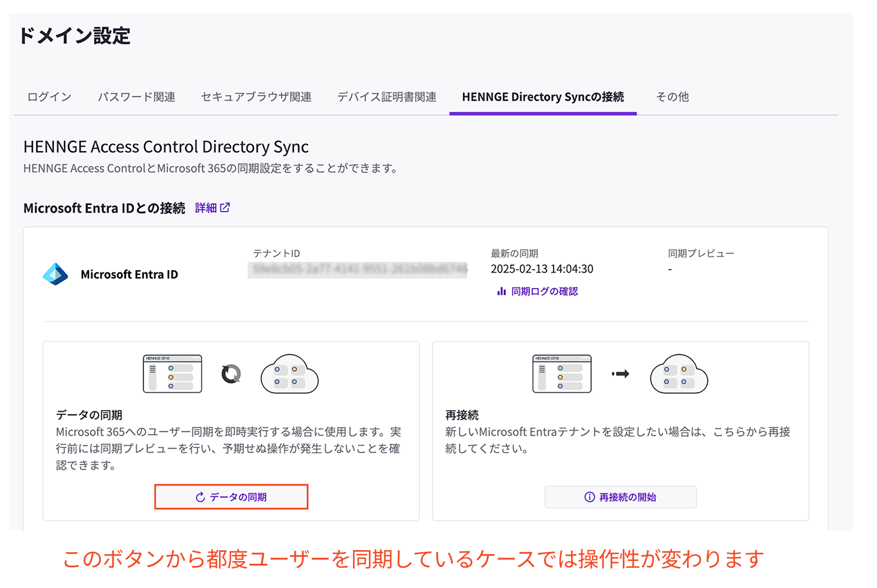
Task: Click the 同期プレビュー label
Action: pos(701,253)
